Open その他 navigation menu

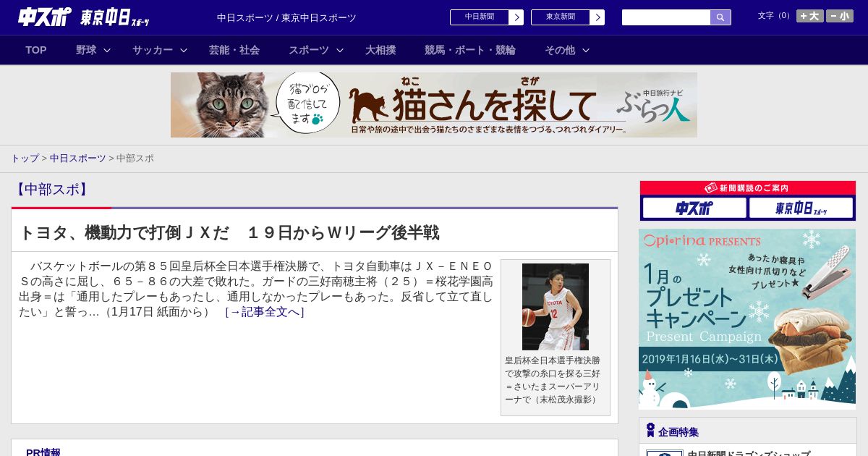click(x=560, y=50)
